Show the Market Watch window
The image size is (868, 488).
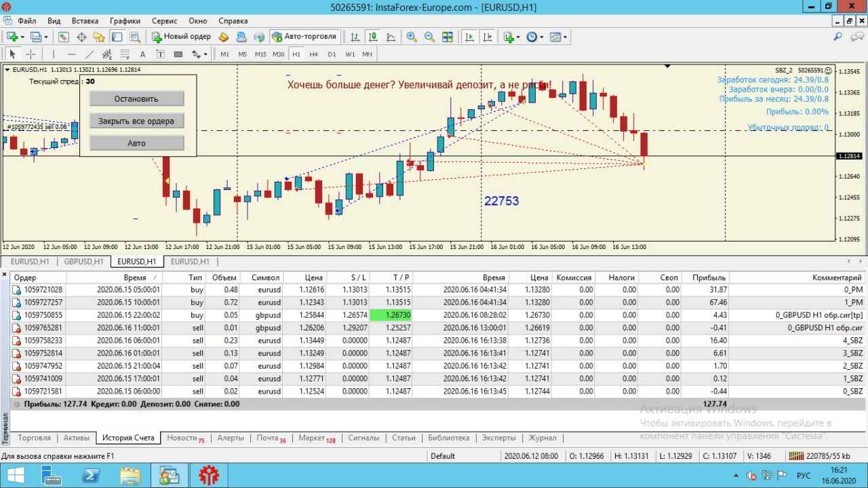63,37
